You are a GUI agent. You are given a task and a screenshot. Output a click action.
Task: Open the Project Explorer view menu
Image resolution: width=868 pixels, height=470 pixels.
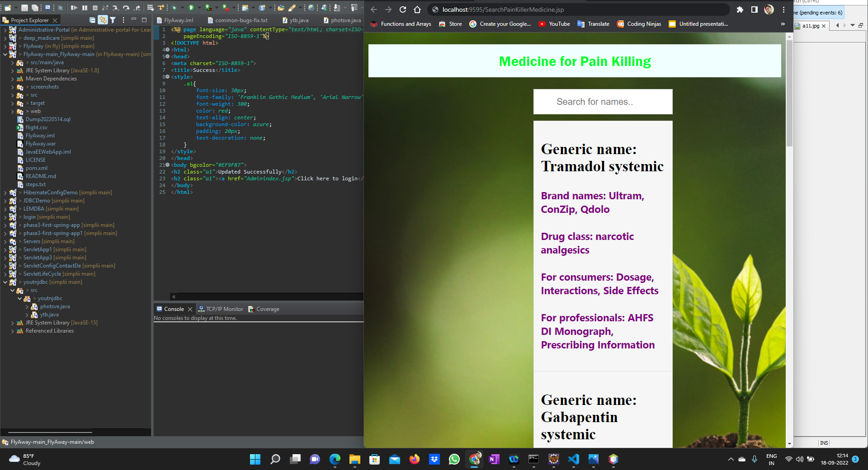123,20
